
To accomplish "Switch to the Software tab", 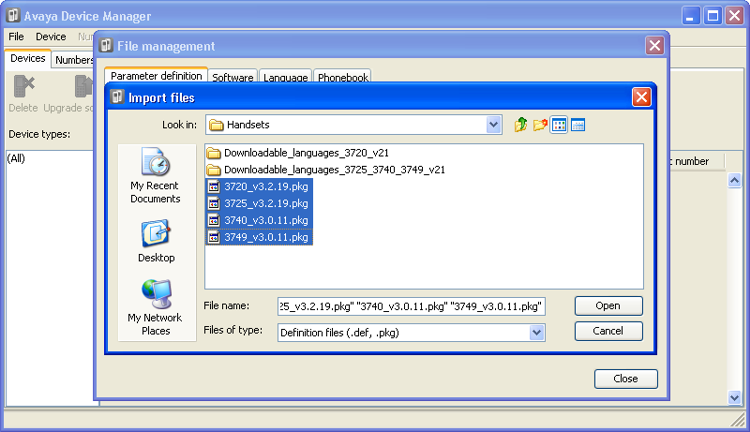I will click(233, 77).
